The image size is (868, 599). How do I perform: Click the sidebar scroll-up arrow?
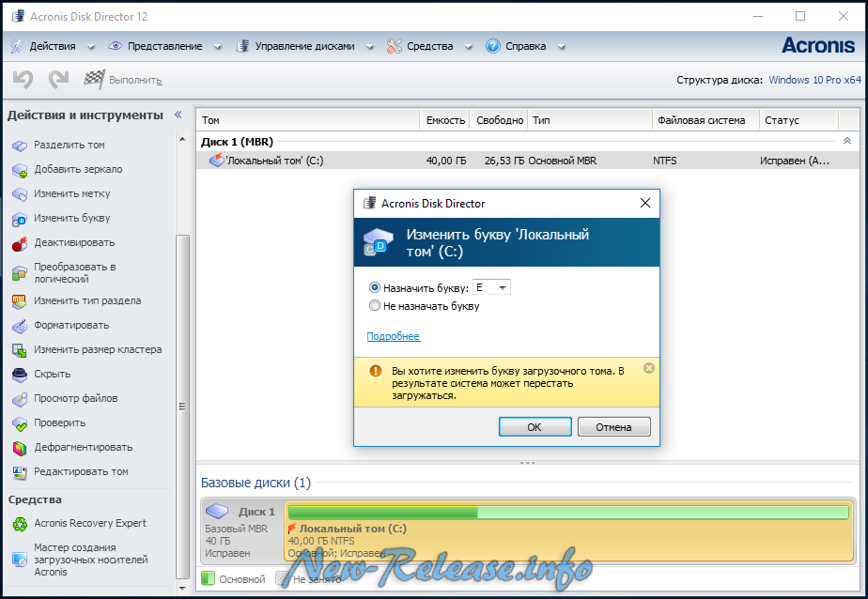pyautogui.click(x=182, y=139)
